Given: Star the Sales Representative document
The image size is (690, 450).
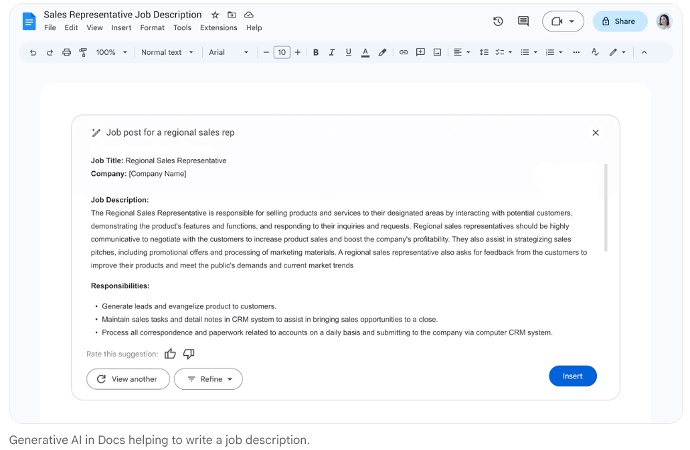Looking at the screenshot, I should coord(215,15).
